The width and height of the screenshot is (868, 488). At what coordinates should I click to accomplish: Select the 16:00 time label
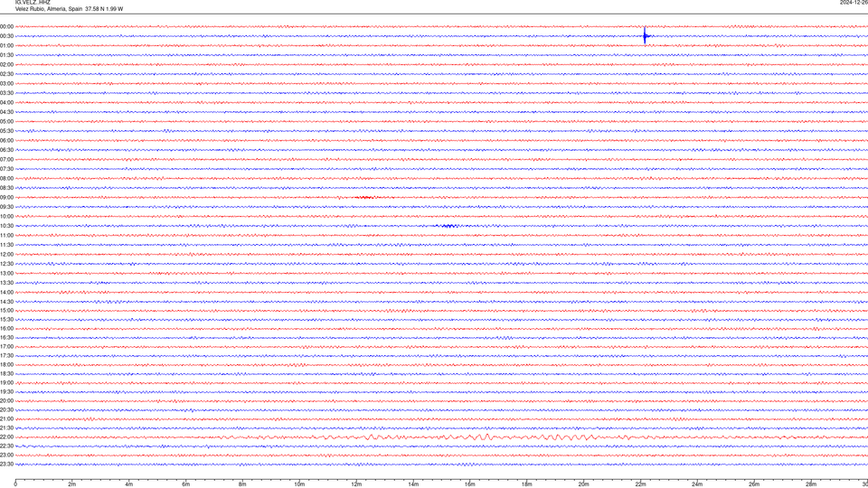6,329
